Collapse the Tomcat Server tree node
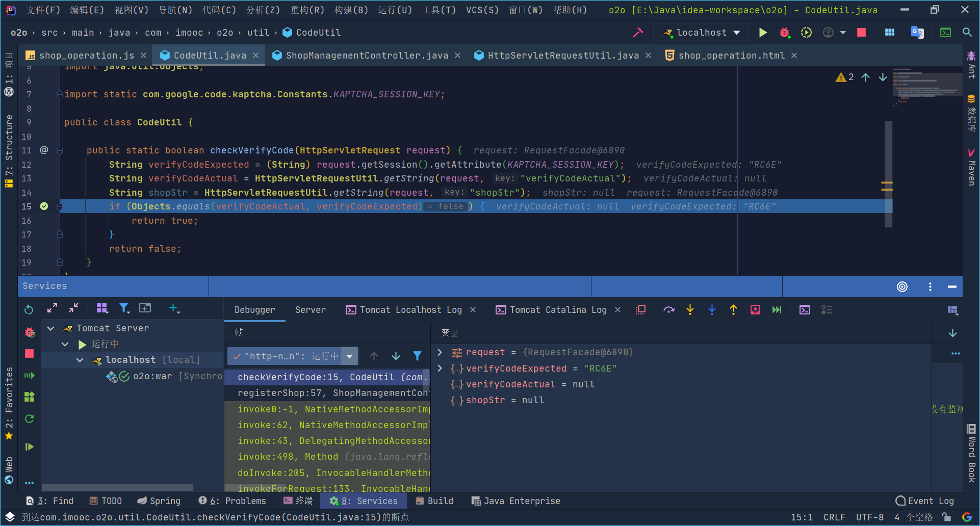This screenshot has height=526, width=980. pos(50,328)
